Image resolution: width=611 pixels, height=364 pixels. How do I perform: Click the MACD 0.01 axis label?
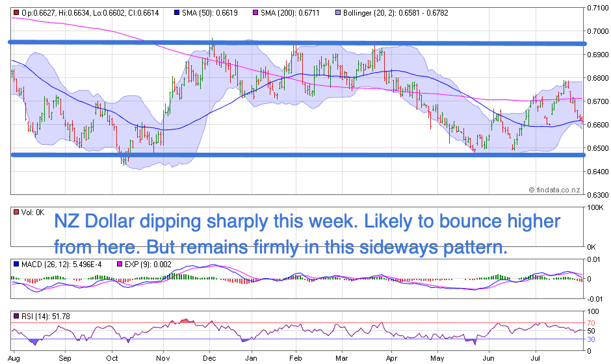point(594,259)
